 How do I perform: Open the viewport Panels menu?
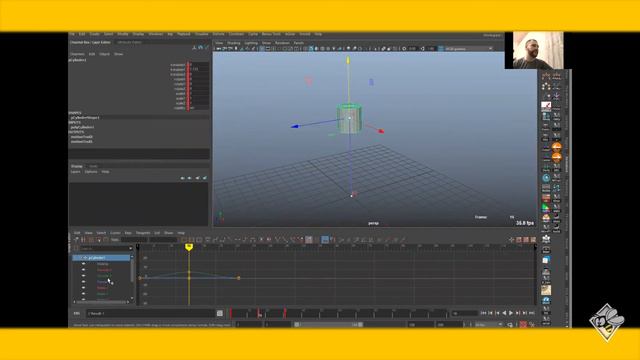[299, 43]
